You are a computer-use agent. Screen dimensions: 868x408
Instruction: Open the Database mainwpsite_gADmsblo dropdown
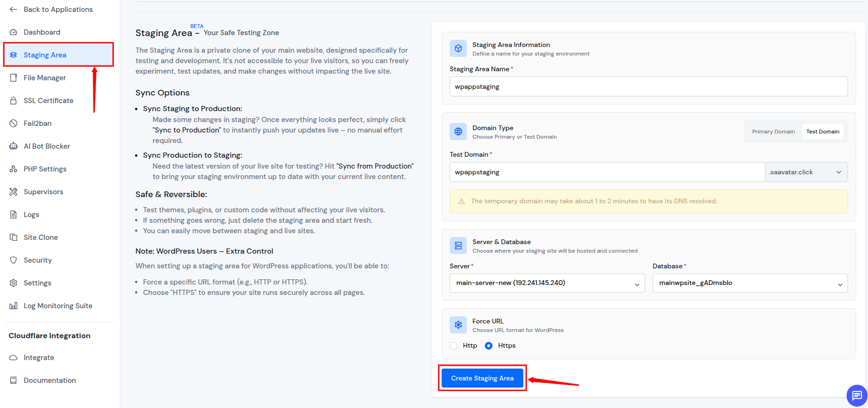pyautogui.click(x=750, y=283)
